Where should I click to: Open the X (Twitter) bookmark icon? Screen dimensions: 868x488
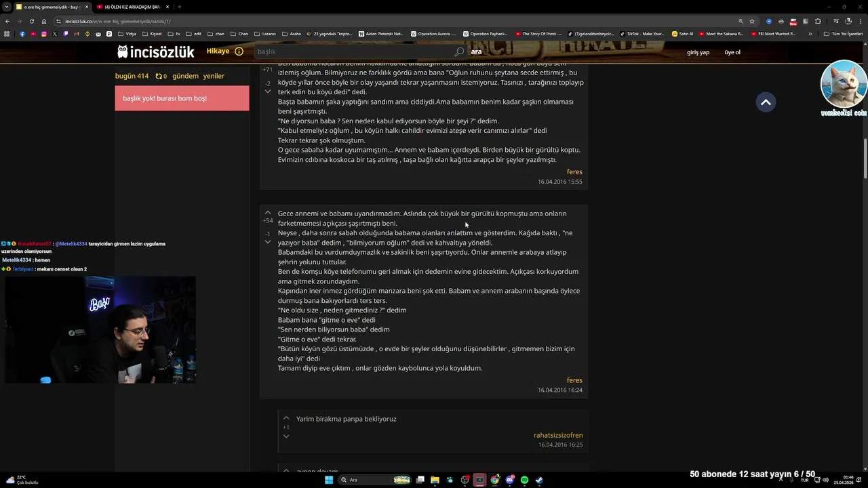(55, 34)
